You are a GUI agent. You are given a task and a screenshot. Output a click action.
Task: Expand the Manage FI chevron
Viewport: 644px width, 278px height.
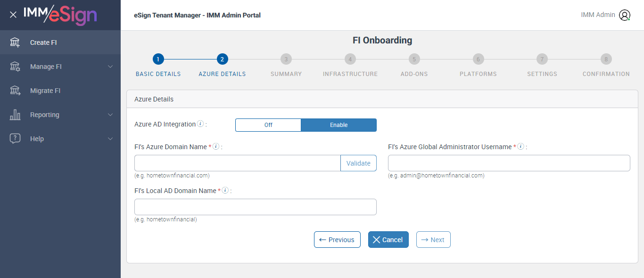coord(110,67)
